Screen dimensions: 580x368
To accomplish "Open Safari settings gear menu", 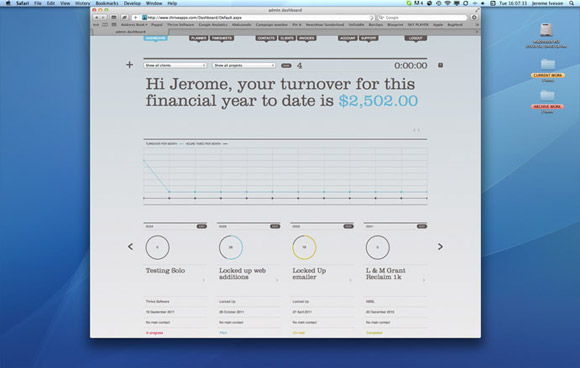I will pyautogui.click(x=474, y=17).
